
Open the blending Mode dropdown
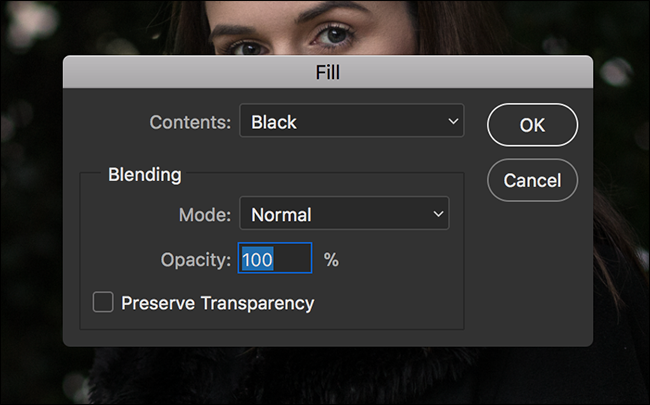click(x=344, y=214)
